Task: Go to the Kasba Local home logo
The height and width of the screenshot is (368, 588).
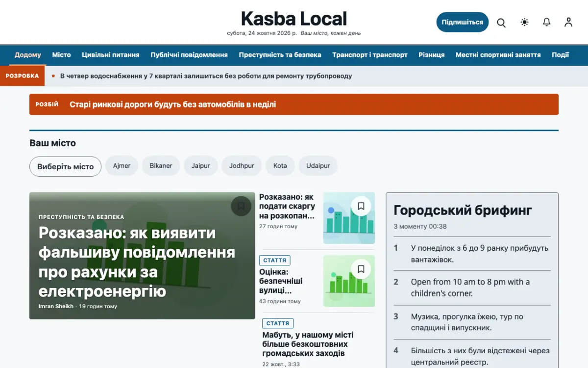Action: point(294,19)
